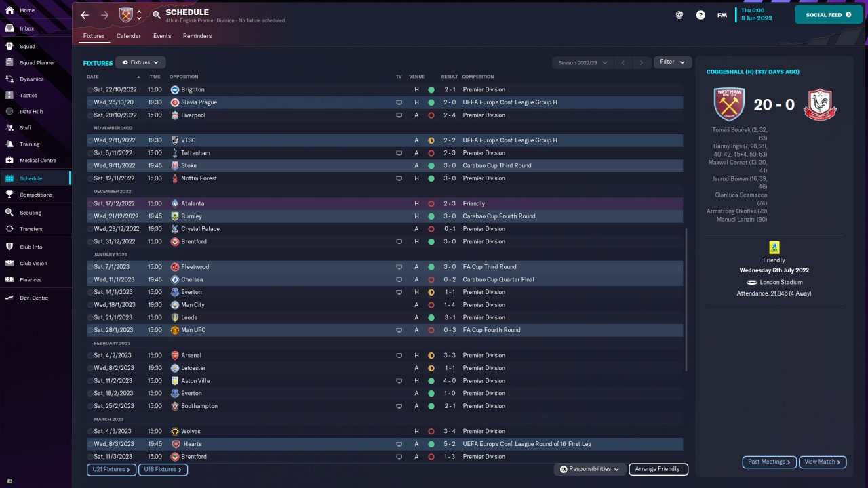Click the Opposition column header
Screen dimensions: 868x488
(x=184, y=77)
